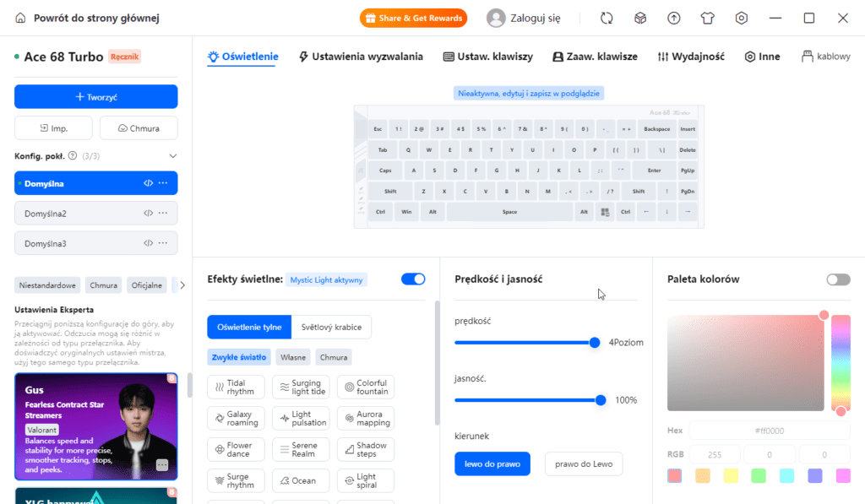865x504 pixels.
Task: Click the jasność brightness slider handle
Action: (601, 400)
